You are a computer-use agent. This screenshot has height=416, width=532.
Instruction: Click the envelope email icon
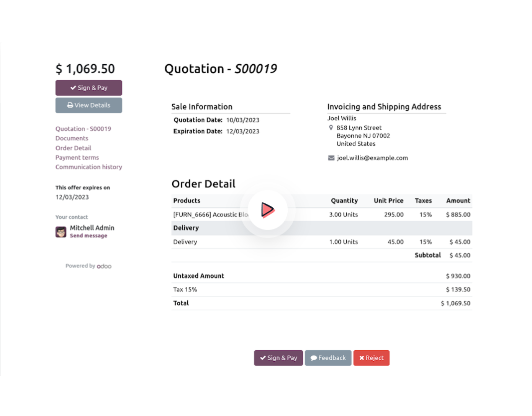[x=331, y=158]
